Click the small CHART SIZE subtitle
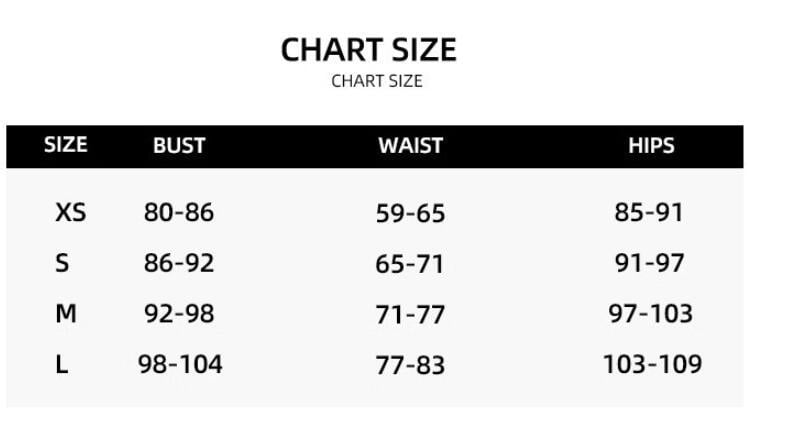 click(376, 81)
